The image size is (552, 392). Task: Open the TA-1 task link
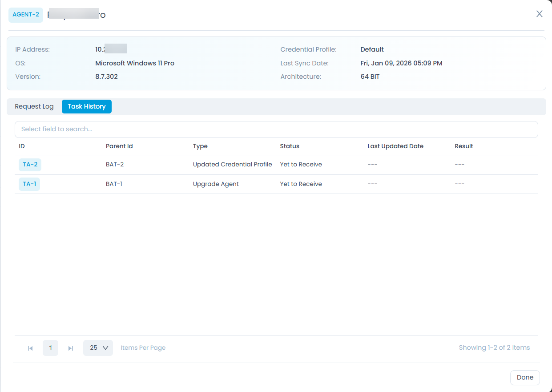[x=29, y=184]
